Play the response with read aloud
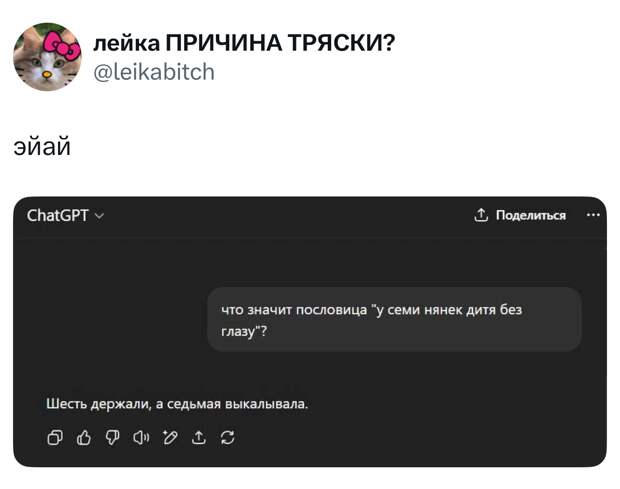Image resolution: width=620 pixels, height=489 pixels. click(141, 437)
